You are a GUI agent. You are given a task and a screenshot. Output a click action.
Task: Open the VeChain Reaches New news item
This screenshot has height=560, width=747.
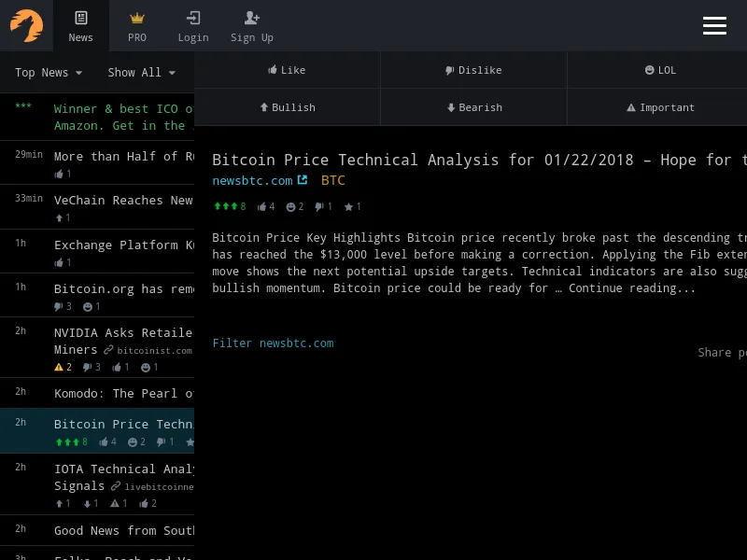(x=97, y=206)
